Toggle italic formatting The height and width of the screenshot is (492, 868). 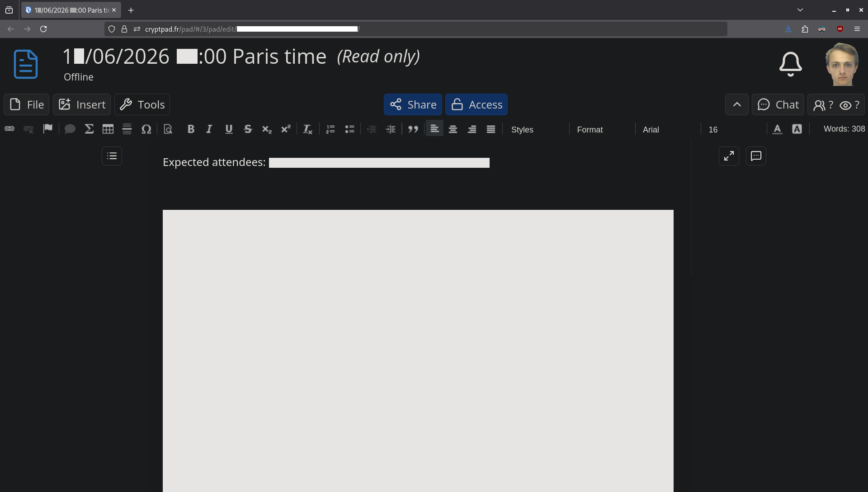tap(209, 129)
